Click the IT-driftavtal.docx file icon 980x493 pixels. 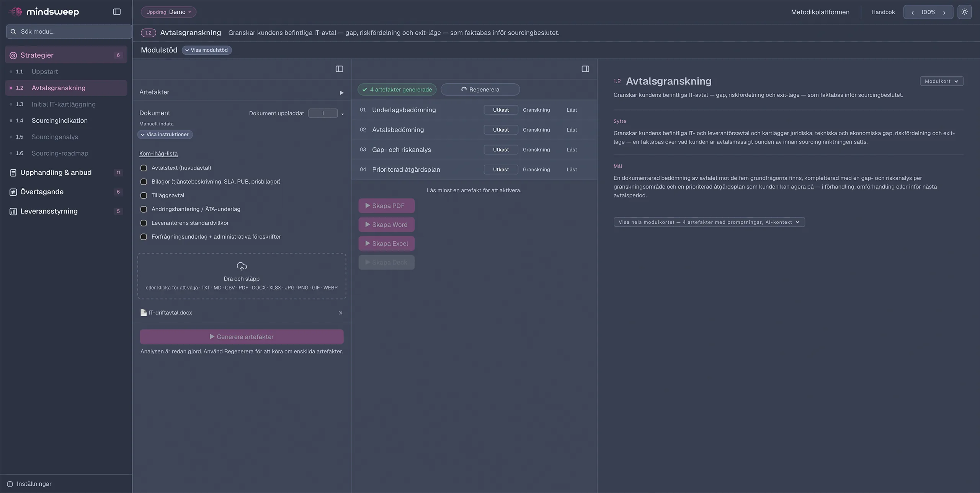pyautogui.click(x=144, y=312)
